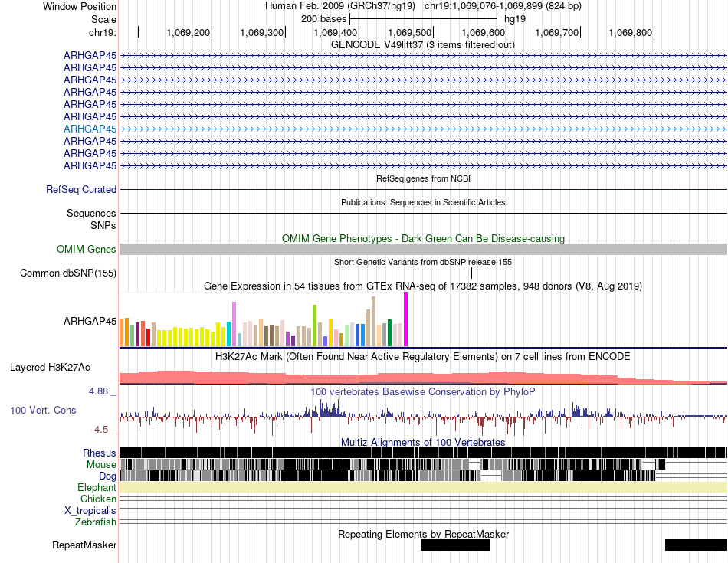Viewport: 728px width, 563px height.
Task: Click the light blue ARHGAP45 transcript label
Action: tap(90, 129)
